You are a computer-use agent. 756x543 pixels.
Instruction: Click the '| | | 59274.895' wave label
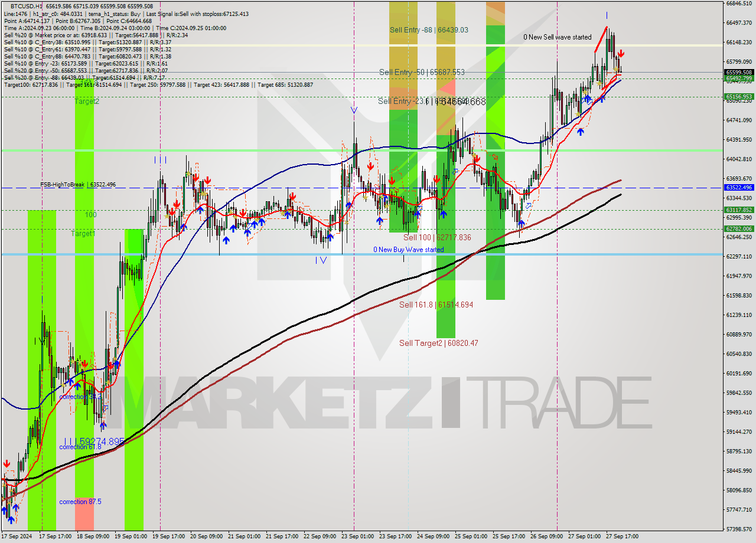tap(94, 441)
